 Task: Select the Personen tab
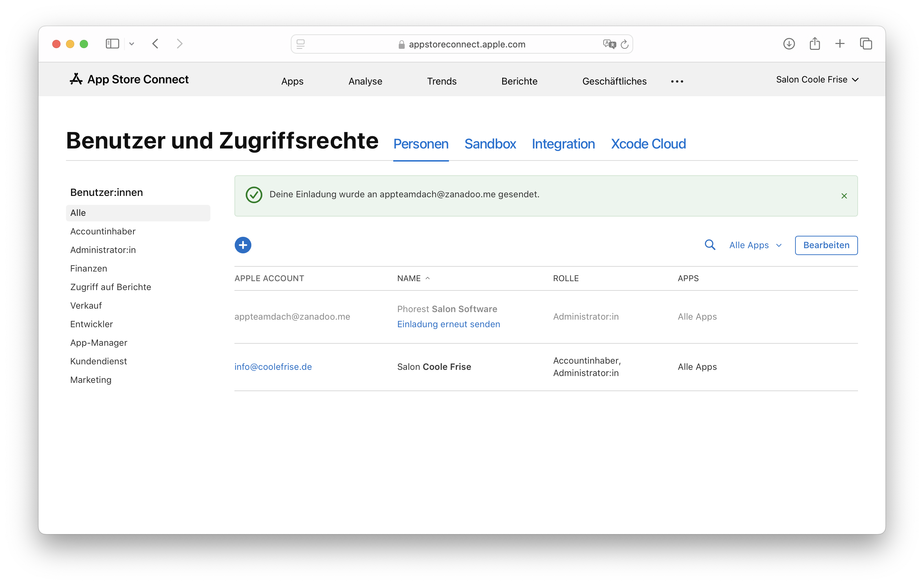[420, 144]
